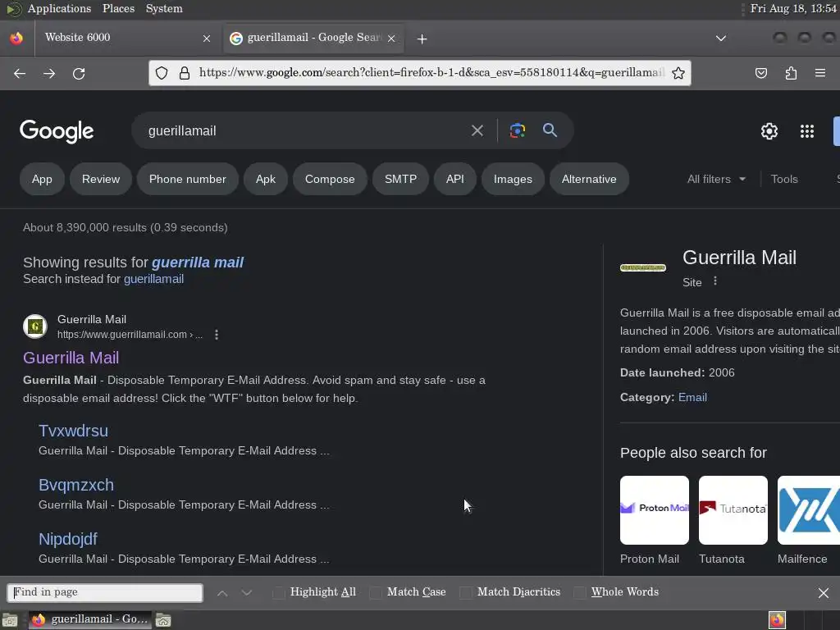Select the guerillamail Google Search tab
The width and height of the screenshot is (840, 630).
coord(313,38)
